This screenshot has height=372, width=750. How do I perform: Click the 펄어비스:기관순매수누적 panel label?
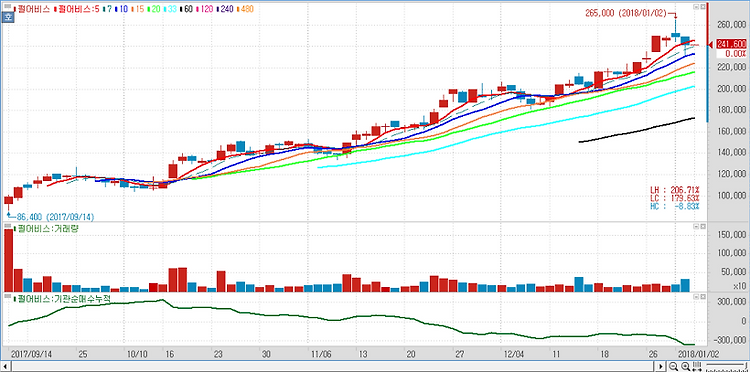point(63,298)
